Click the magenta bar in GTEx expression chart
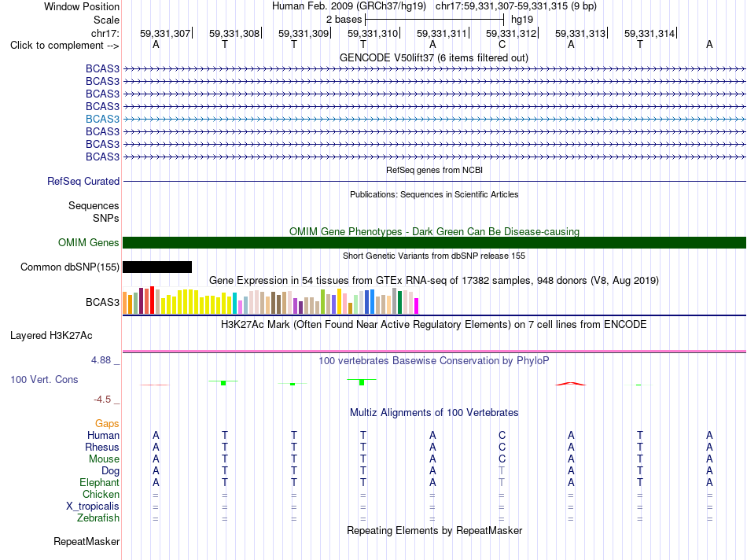The height and width of the screenshot is (560, 747). pos(417,306)
